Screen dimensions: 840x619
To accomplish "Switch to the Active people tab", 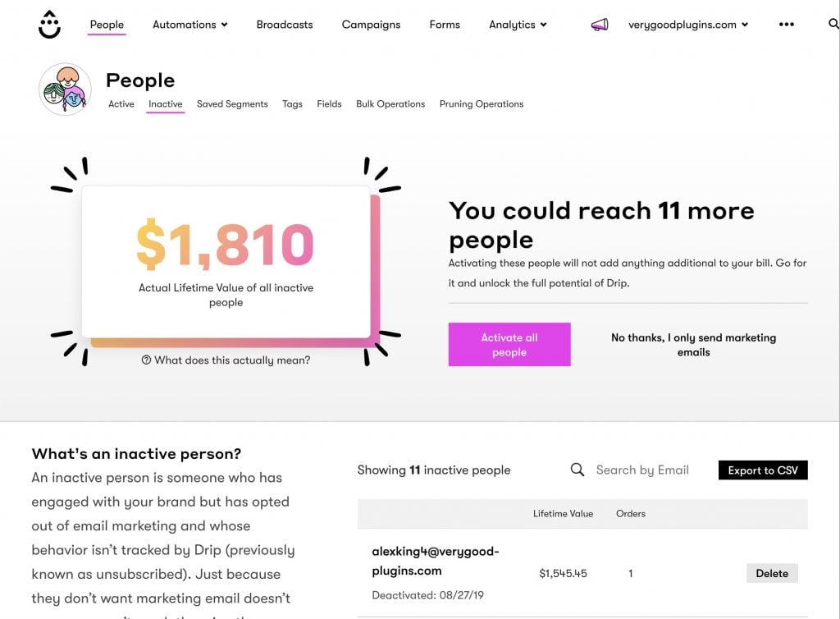I will click(x=121, y=104).
